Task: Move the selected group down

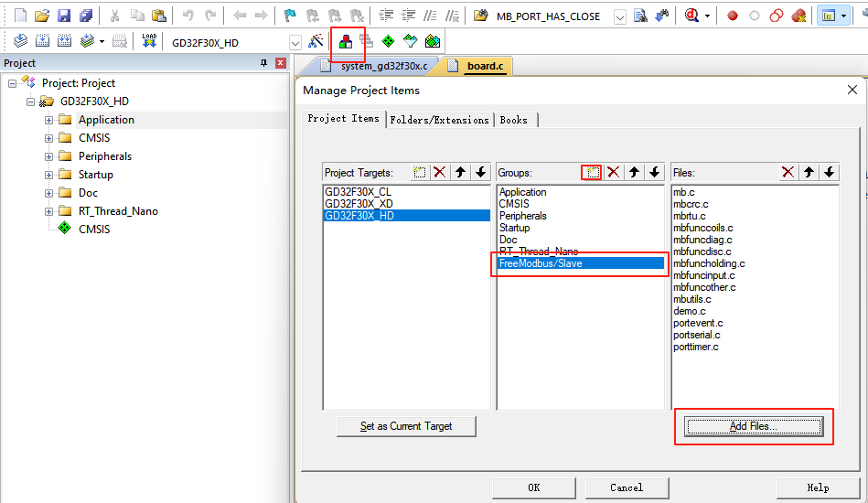Action: click(655, 172)
